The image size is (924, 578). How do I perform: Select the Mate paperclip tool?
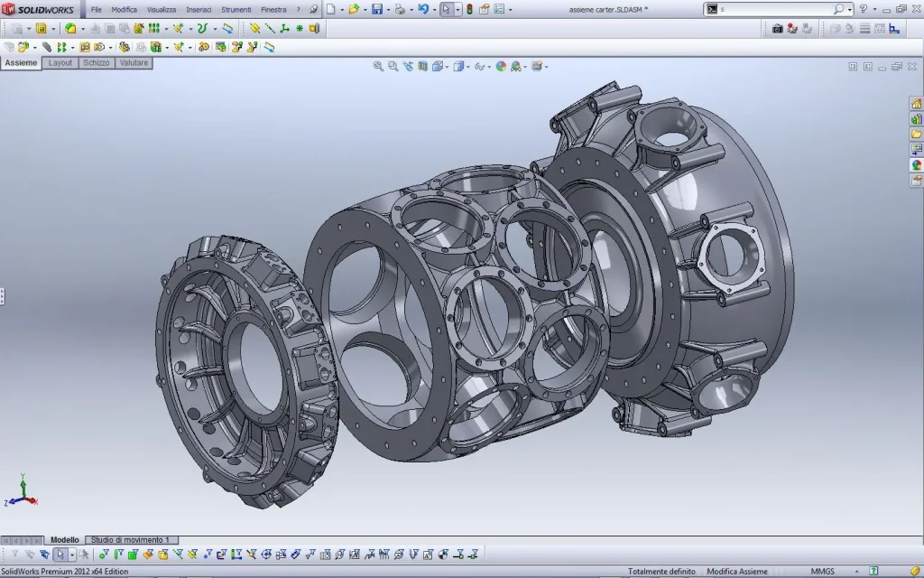(47, 47)
